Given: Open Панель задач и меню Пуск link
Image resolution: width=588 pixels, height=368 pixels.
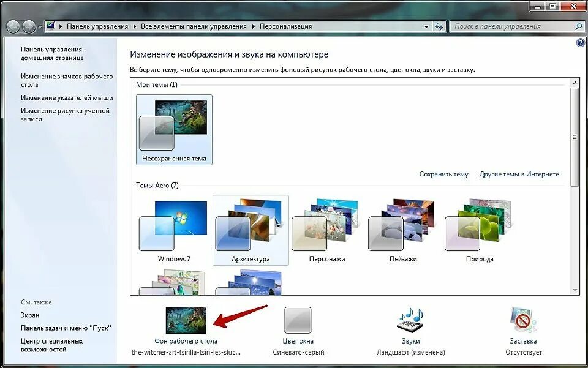Looking at the screenshot, I should pyautogui.click(x=66, y=328).
